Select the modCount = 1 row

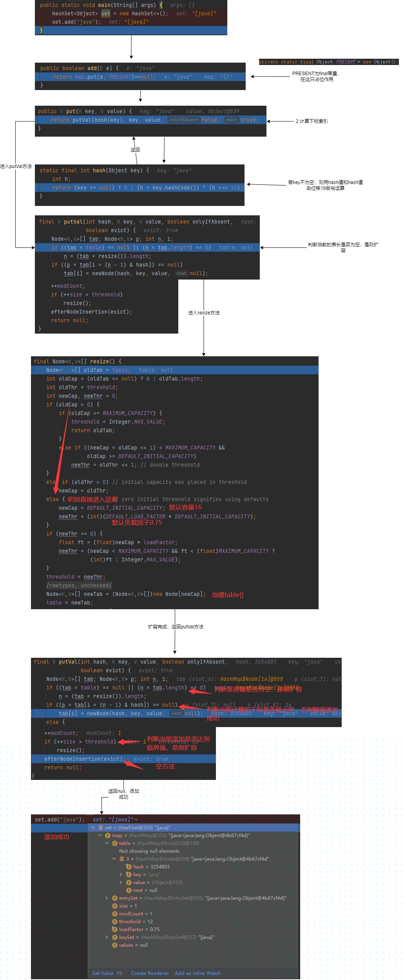pyautogui.click(x=193, y=913)
